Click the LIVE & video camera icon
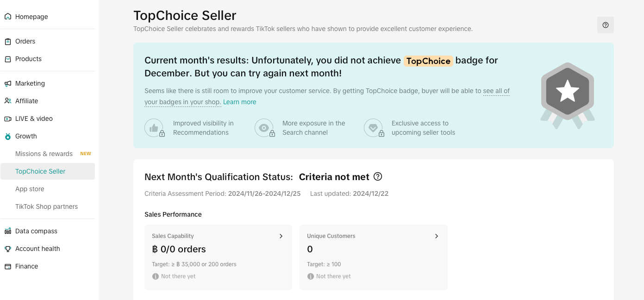The image size is (644, 300). pyautogui.click(x=8, y=119)
